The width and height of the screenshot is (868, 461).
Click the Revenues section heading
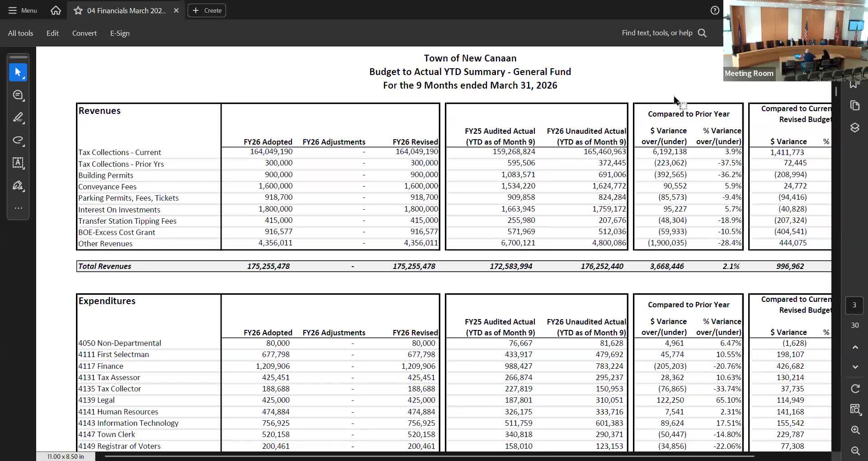(x=99, y=111)
